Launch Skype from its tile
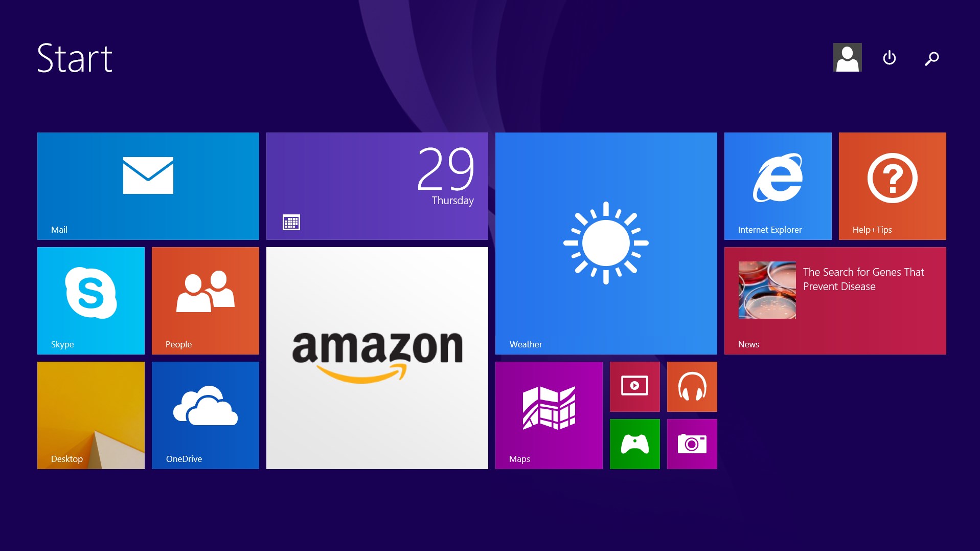The height and width of the screenshot is (551, 980). [x=90, y=301]
